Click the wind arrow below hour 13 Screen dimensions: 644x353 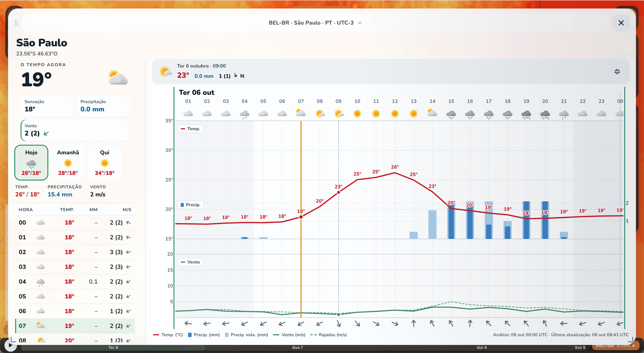[413, 323]
